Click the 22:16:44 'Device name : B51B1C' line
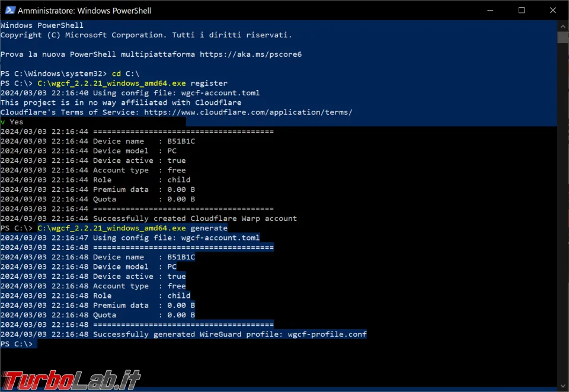 click(98, 141)
